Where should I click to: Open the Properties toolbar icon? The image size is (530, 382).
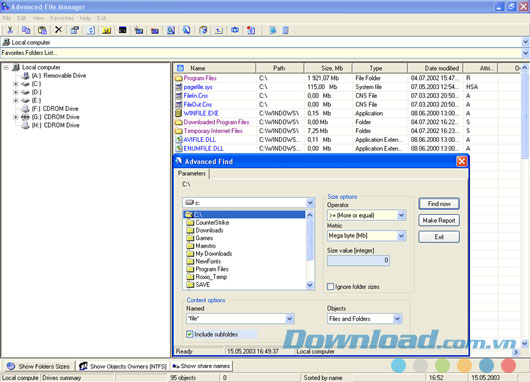coord(75,30)
